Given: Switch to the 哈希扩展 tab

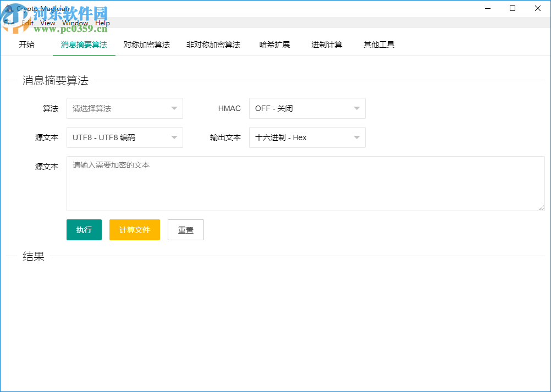Looking at the screenshot, I should coord(275,45).
